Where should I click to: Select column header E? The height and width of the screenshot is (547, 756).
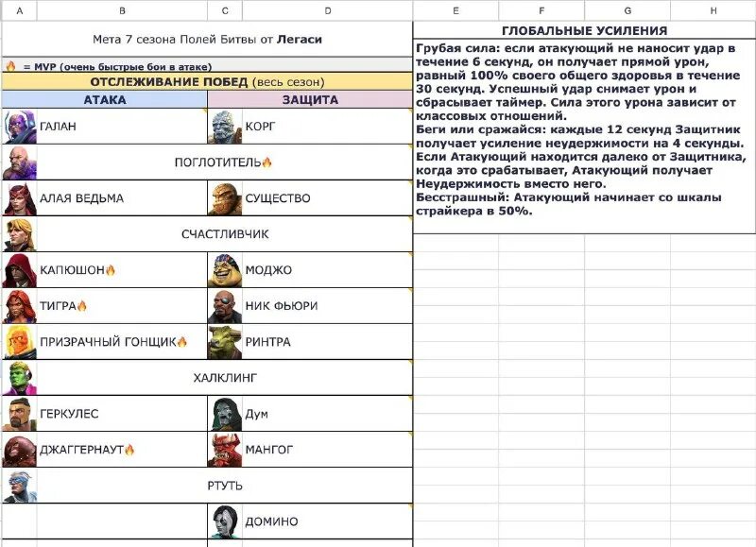tap(455, 9)
